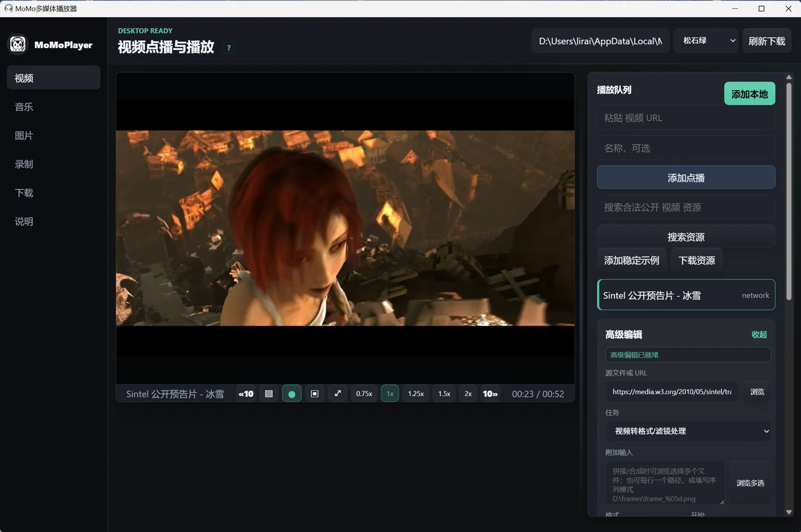Click the Sintel title in player bar
Image resolution: width=801 pixels, height=532 pixels.
click(175, 394)
